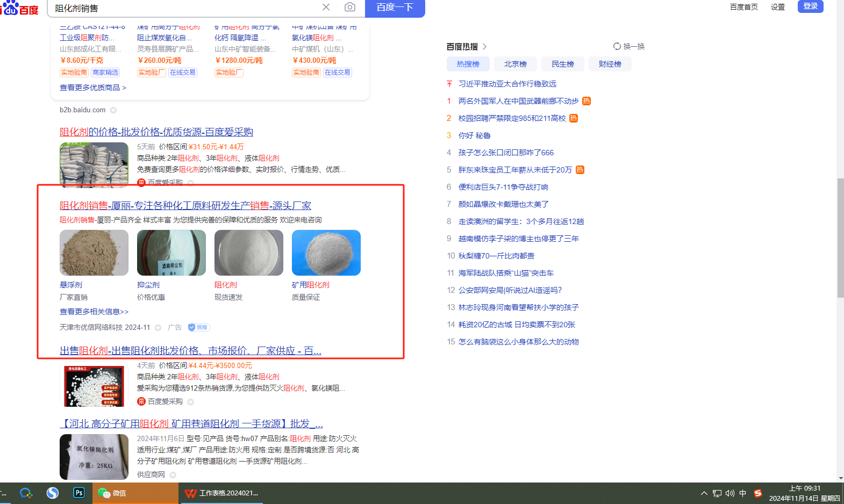Click the stacked white bags result thumbnail
The width and height of the screenshot is (844, 504).
pyautogui.click(x=94, y=164)
